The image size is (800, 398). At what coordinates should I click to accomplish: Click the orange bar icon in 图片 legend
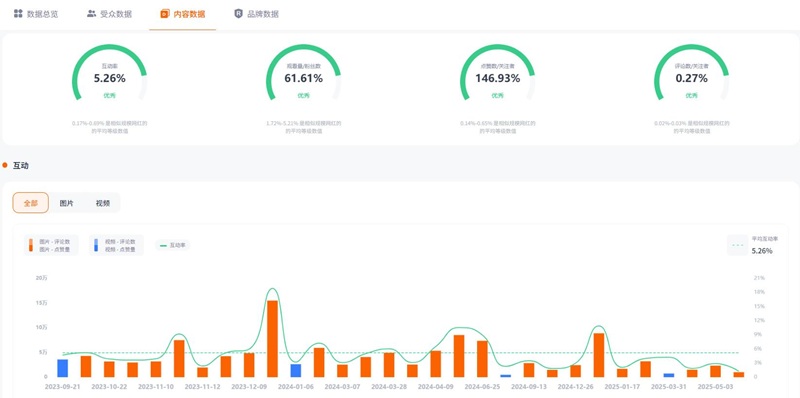point(31,245)
